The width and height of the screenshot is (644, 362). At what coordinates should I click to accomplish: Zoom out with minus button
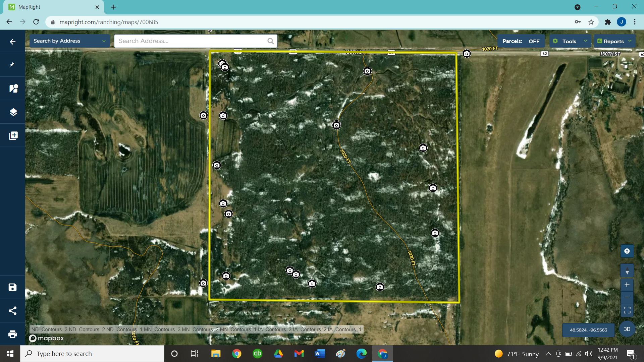(x=627, y=297)
